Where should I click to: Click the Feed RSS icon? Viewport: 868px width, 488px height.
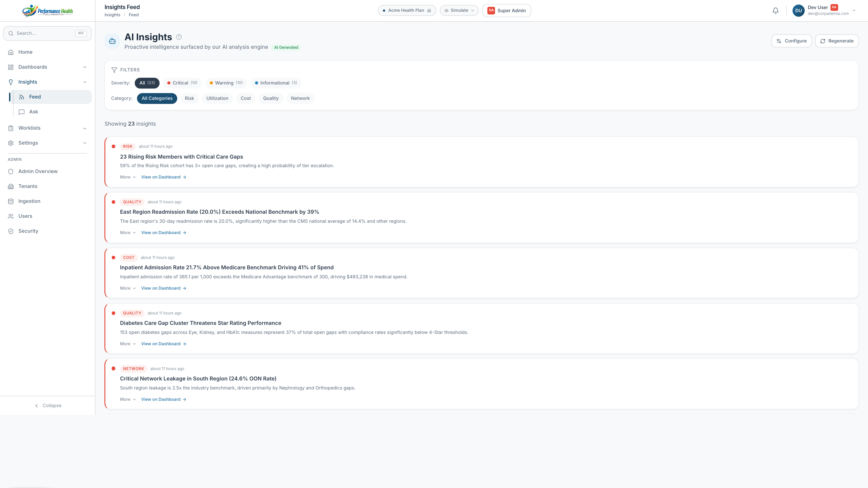(21, 97)
